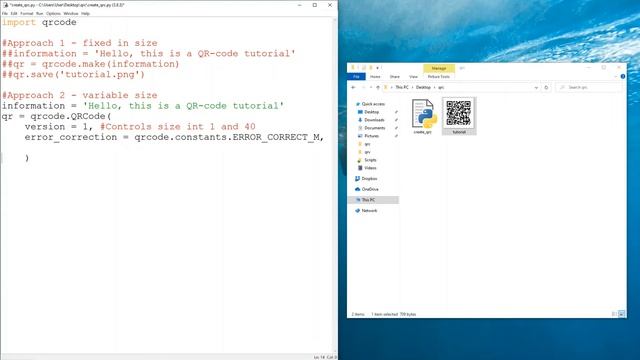Select Network in the navigation pane

pyautogui.click(x=369, y=210)
